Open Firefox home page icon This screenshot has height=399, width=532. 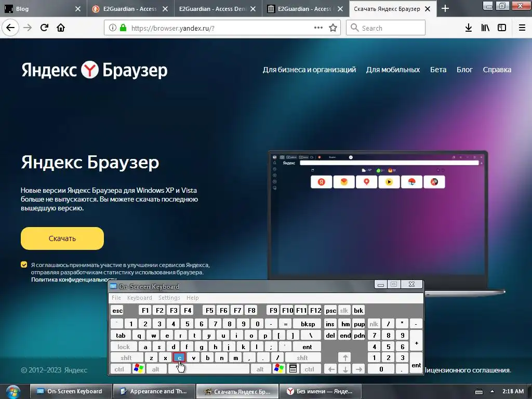click(61, 28)
